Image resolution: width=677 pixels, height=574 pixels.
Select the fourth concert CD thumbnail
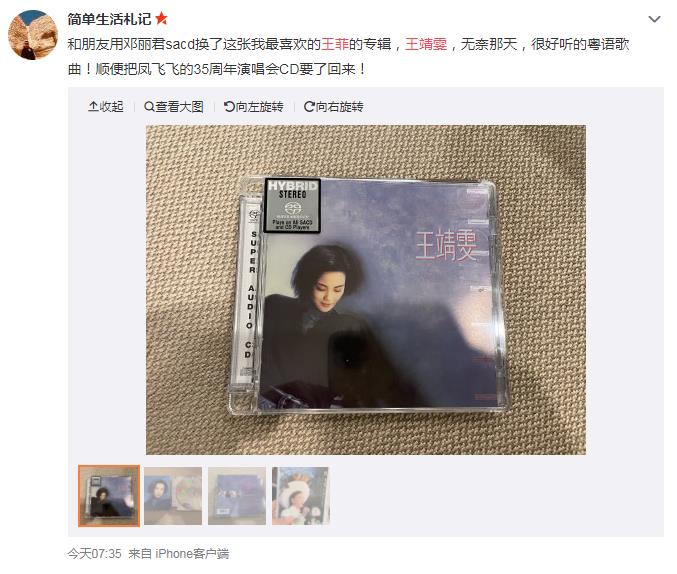(x=301, y=496)
